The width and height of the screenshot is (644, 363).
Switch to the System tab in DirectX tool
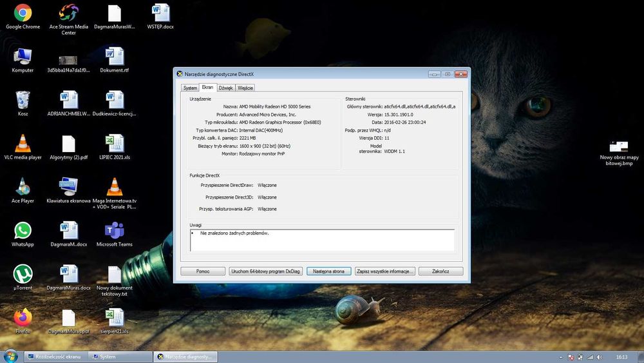pos(190,88)
